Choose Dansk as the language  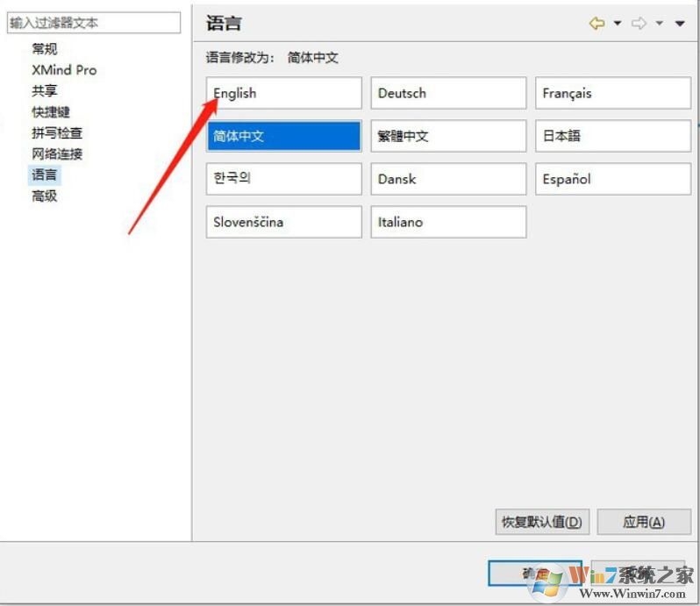click(x=448, y=179)
